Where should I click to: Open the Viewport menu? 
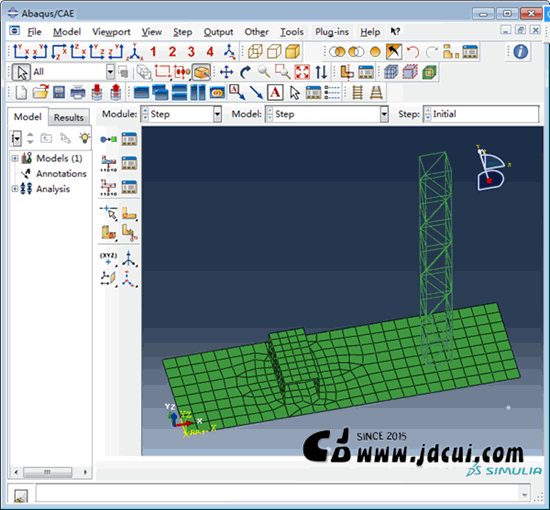tap(111, 32)
